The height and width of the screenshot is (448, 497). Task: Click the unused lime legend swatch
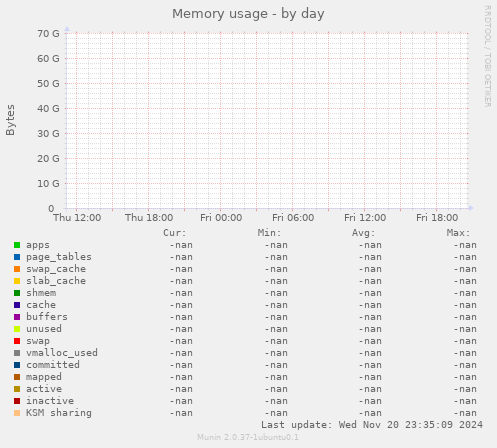[17, 329]
